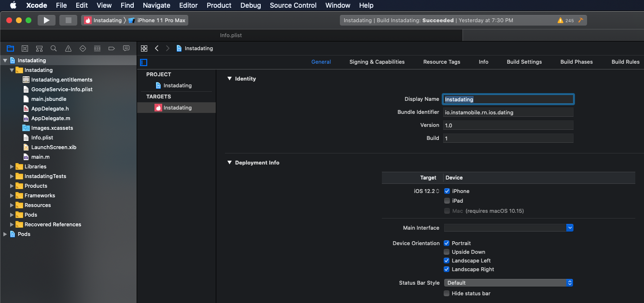Show the Issue navigator warning icon
The width and height of the screenshot is (644, 303).
pos(68,49)
